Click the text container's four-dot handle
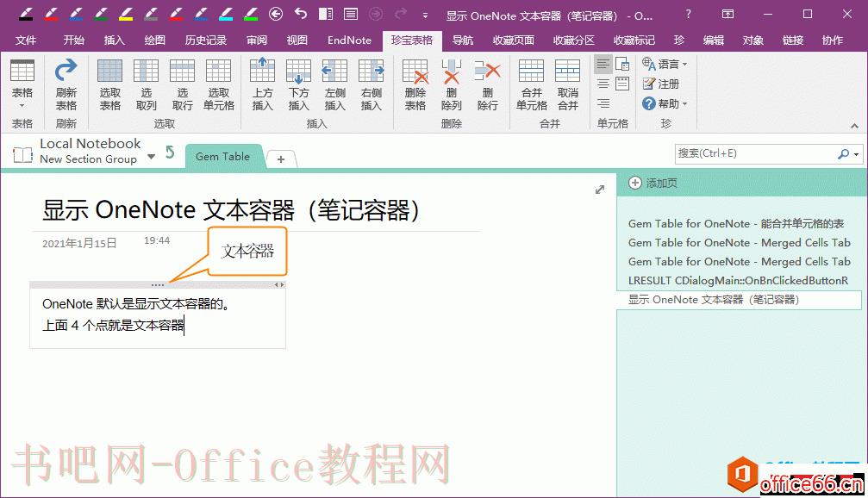Viewport: 868px width, 498px height. click(x=158, y=285)
